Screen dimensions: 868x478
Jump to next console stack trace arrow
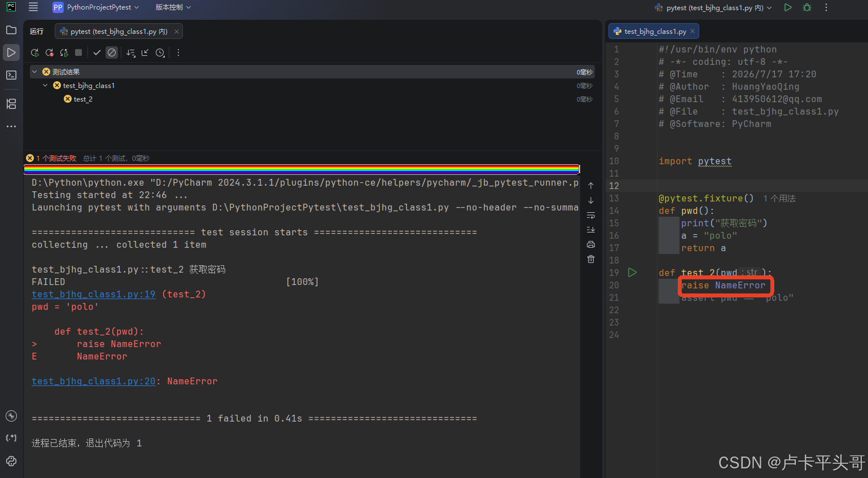[591, 200]
